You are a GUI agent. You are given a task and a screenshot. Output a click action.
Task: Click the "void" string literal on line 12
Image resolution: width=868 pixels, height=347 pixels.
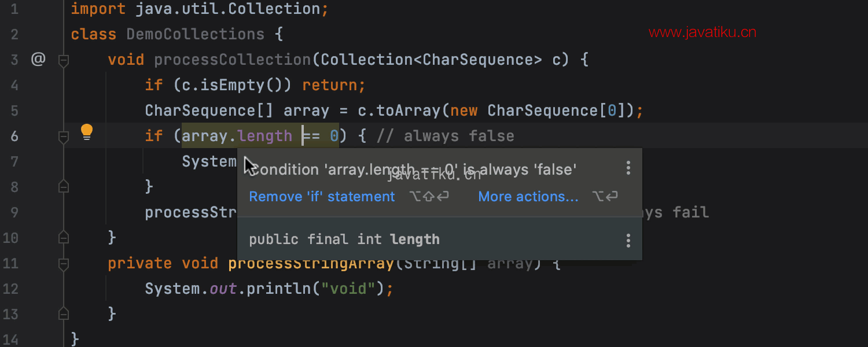pyautogui.click(x=348, y=289)
